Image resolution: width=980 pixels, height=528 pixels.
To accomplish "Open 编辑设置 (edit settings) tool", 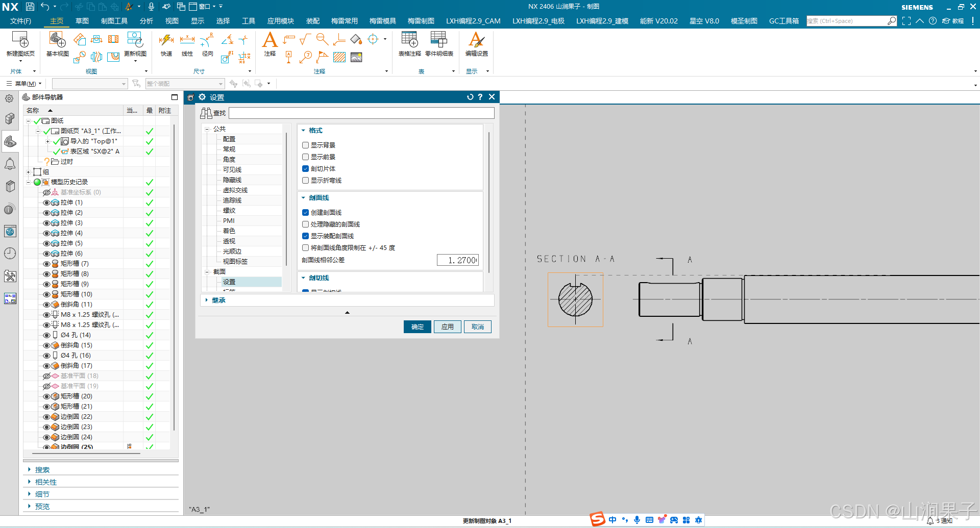I will pos(476,40).
